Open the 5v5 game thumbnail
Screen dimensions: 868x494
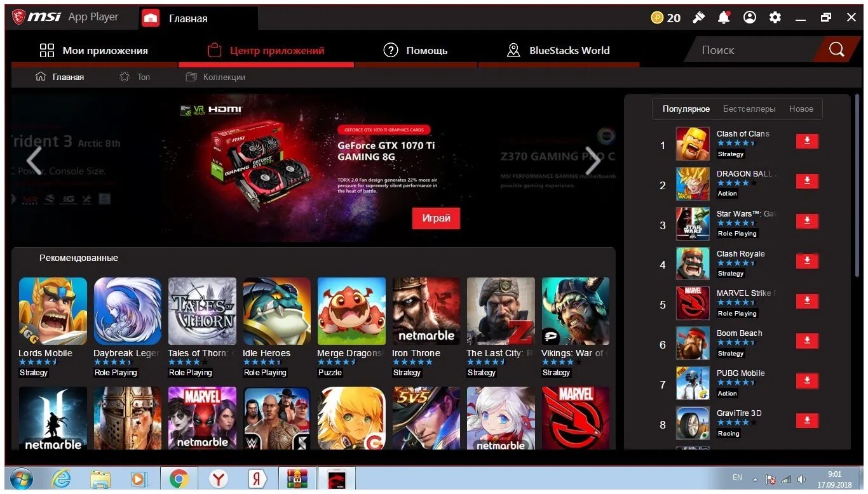tap(426, 418)
